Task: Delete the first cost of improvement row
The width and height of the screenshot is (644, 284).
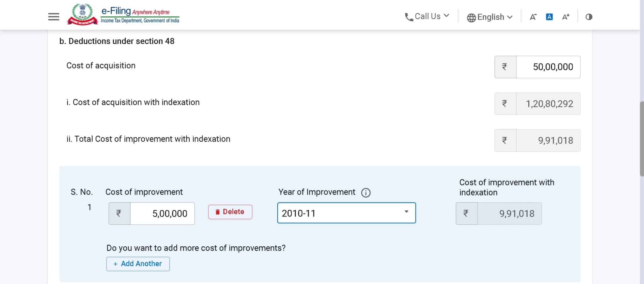Action: click(230, 212)
